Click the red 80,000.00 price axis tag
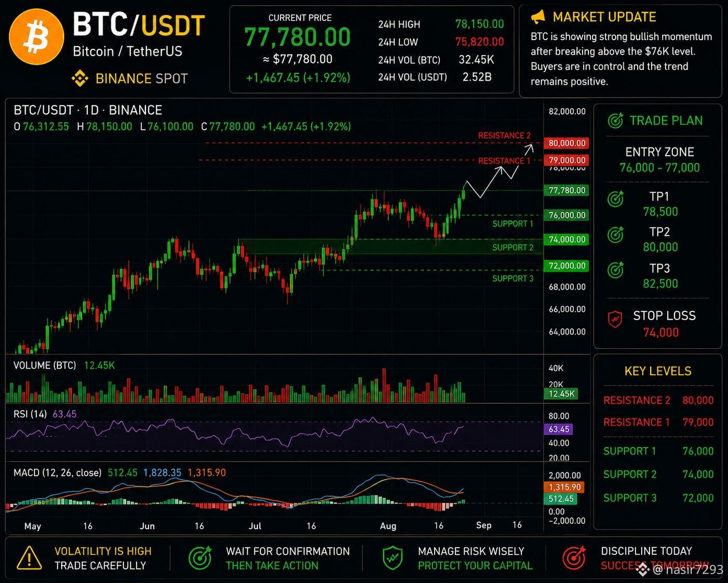 tap(567, 143)
